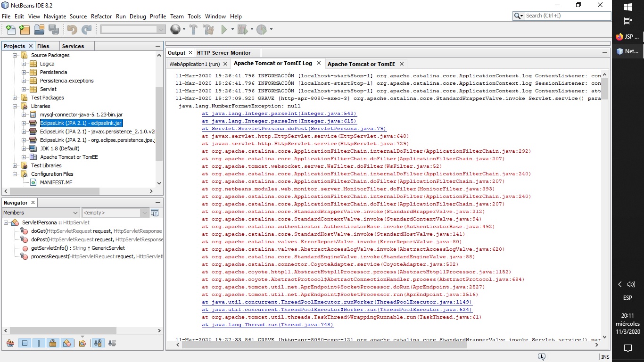
Task: Toggle Sort by Source in Navigator
Action: click(112, 343)
